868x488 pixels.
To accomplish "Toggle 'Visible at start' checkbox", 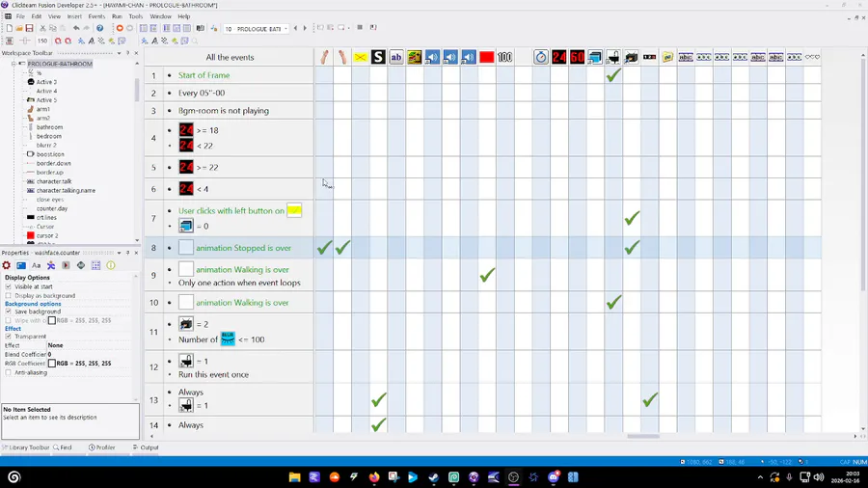I will [x=9, y=286].
